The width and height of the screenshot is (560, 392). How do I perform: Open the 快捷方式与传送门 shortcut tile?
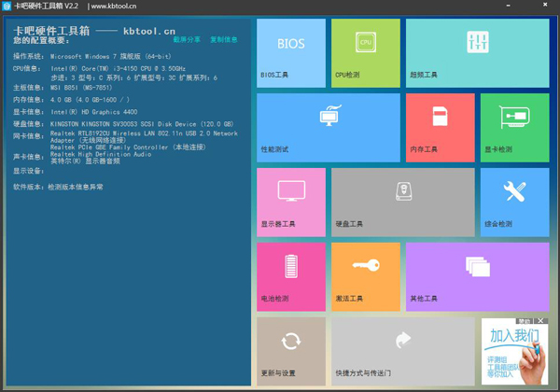[x=403, y=352]
